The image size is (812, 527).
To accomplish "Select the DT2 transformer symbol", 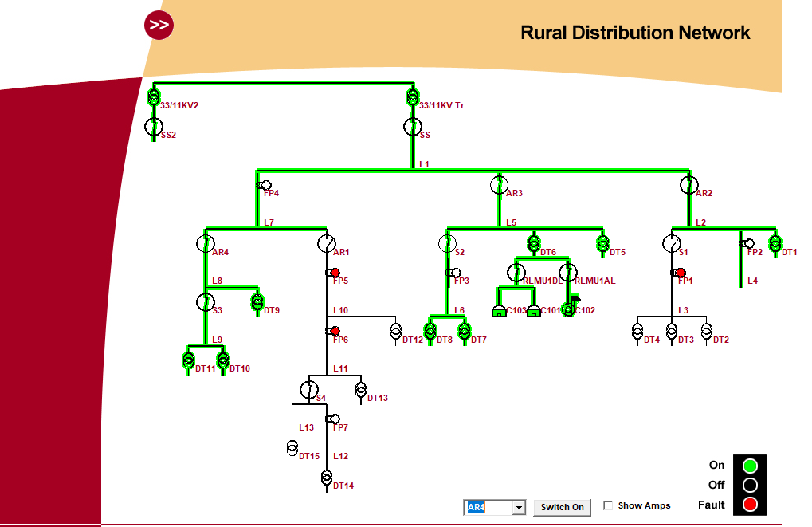I will [x=706, y=332].
